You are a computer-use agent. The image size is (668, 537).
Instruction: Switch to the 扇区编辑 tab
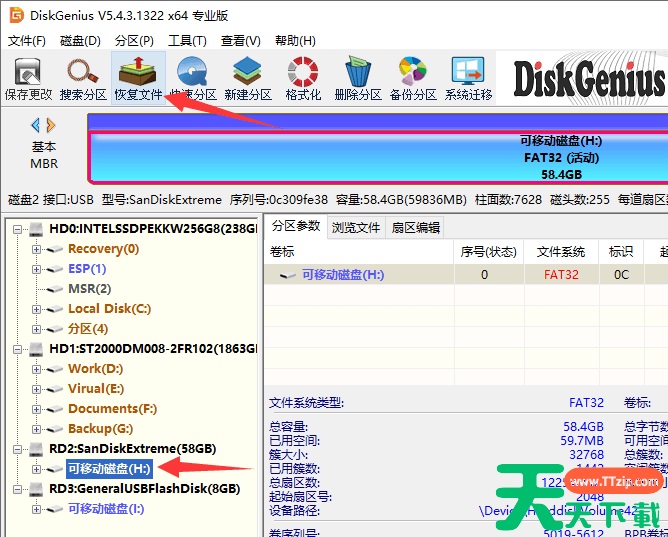(x=415, y=227)
